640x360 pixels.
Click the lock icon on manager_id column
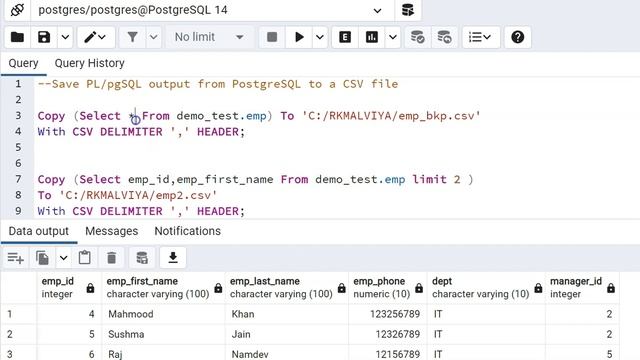tap(611, 288)
